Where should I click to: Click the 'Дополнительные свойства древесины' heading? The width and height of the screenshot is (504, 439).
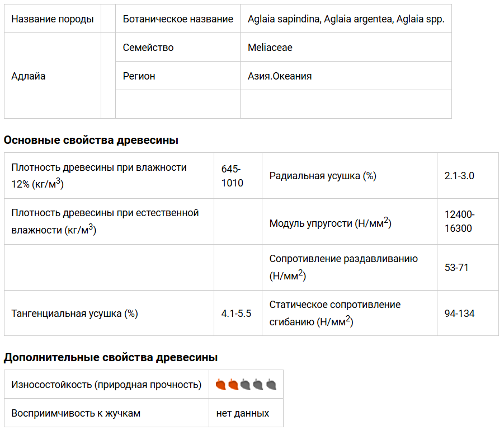[111, 357]
